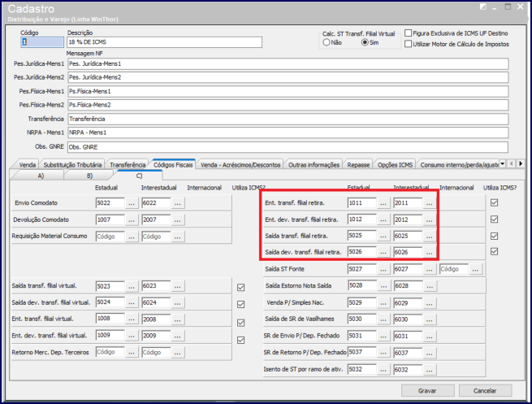Open lookup for Saída ST Fonte Estadual code
This screenshot has height=404, width=532.
[x=383, y=269]
